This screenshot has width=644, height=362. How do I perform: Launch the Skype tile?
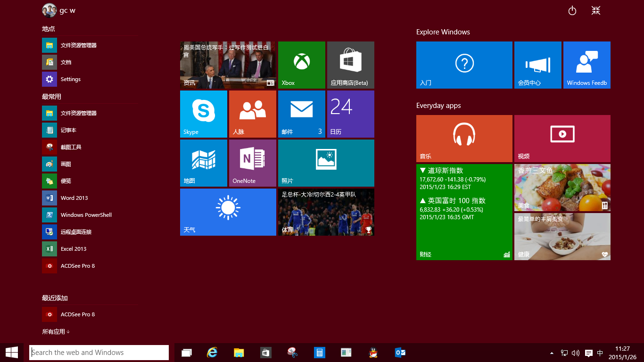(x=204, y=114)
